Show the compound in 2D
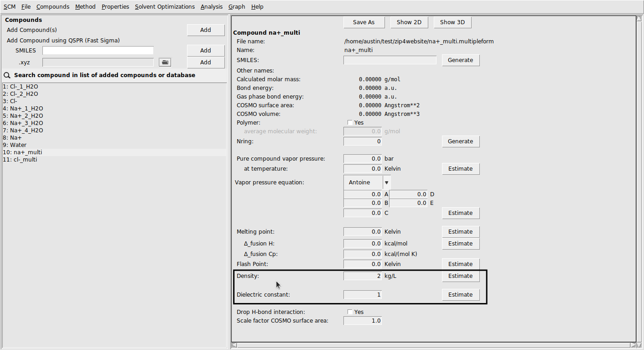This screenshot has width=644, height=350. (x=409, y=22)
